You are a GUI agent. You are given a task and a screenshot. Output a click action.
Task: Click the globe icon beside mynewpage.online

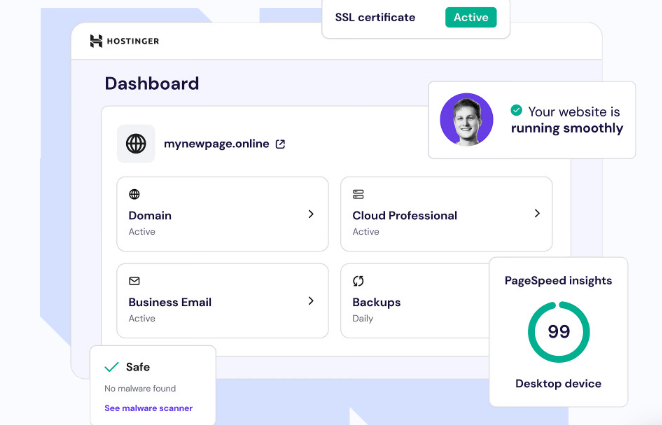pos(136,144)
